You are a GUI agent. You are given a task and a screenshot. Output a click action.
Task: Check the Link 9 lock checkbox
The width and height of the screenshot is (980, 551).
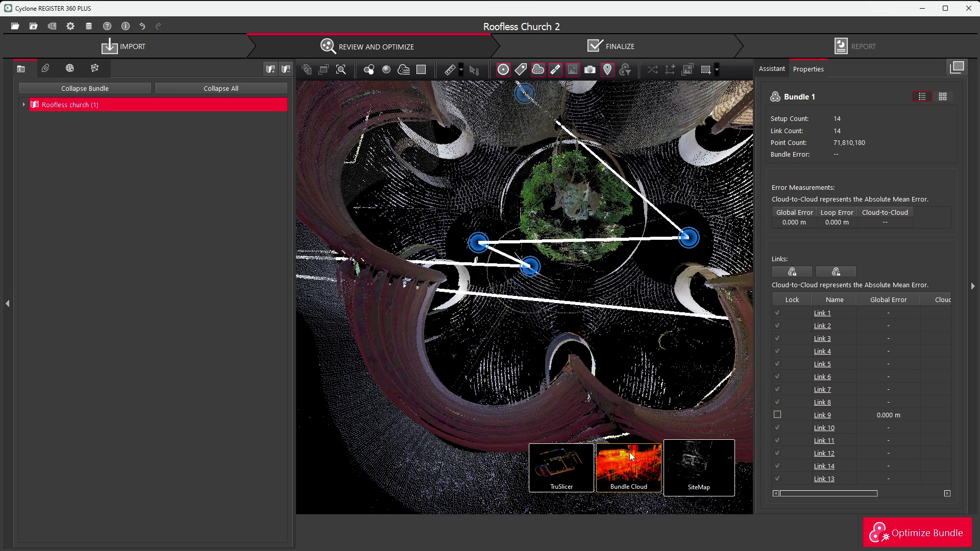coord(777,415)
